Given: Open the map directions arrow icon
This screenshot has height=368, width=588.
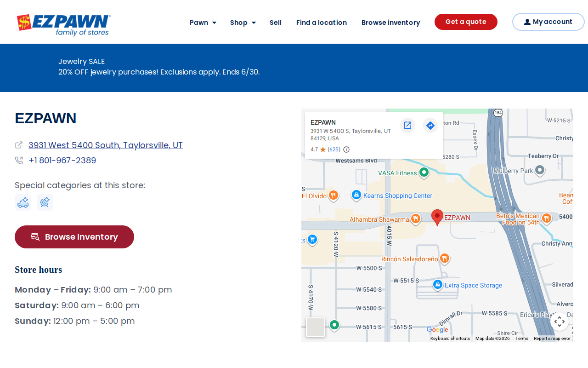Looking at the screenshot, I should pyautogui.click(x=430, y=125).
